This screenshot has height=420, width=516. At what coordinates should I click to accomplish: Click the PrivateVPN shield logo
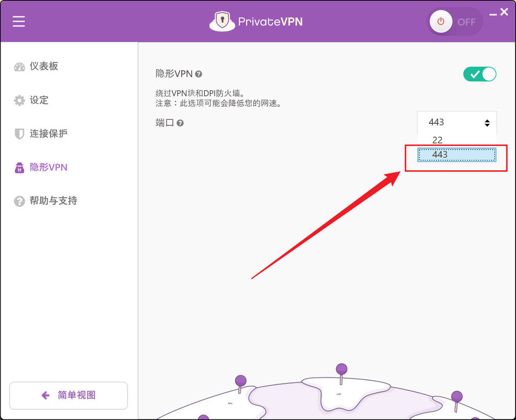pos(222,22)
